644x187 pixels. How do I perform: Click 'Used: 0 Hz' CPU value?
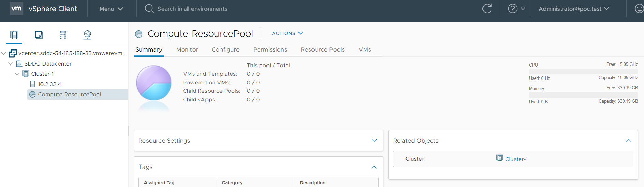pyautogui.click(x=539, y=78)
